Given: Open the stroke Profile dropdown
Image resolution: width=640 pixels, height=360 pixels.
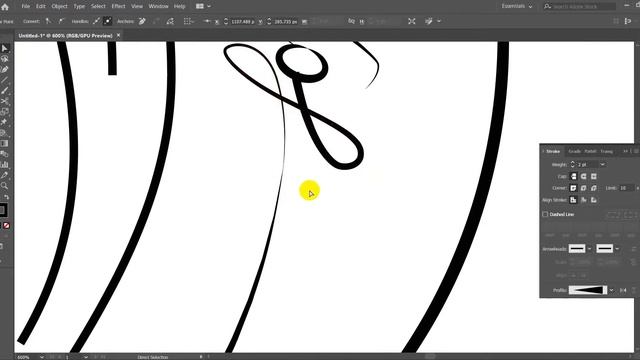Looking at the screenshot, I should point(611,290).
